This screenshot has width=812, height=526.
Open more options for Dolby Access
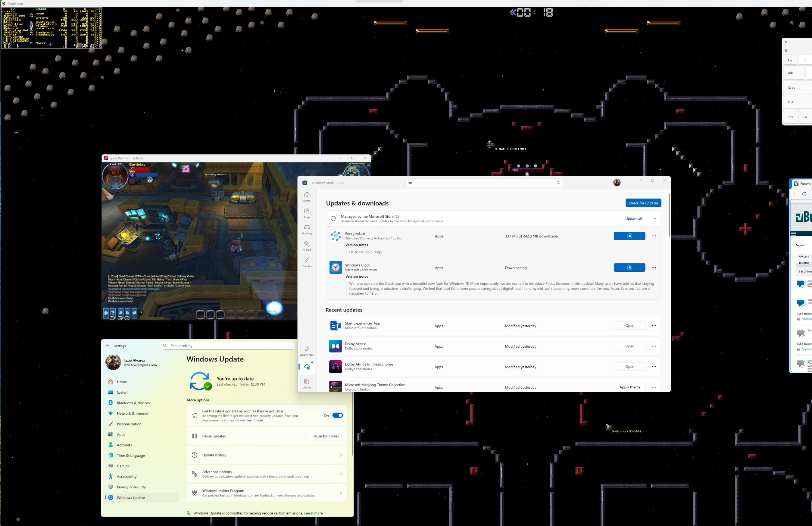(x=654, y=346)
